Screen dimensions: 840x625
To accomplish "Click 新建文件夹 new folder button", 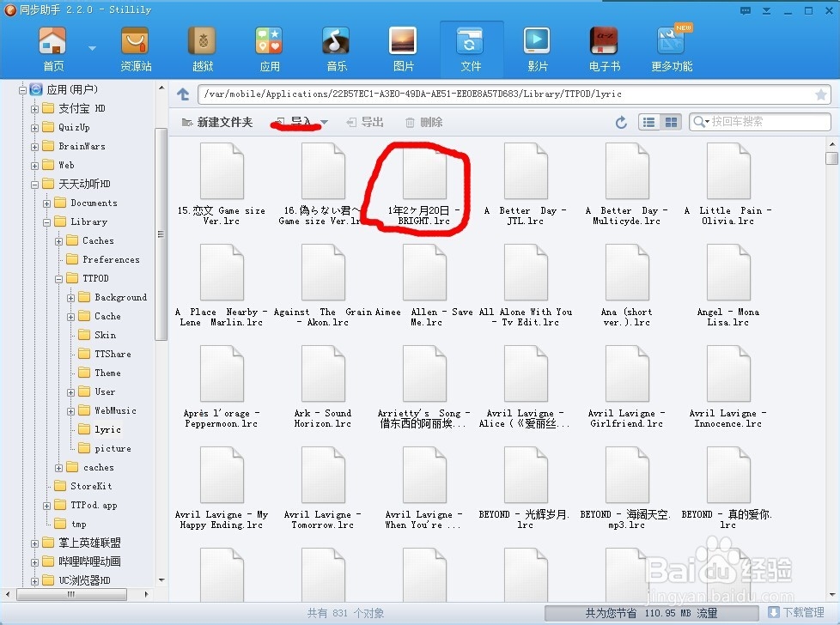I will 217,123.
